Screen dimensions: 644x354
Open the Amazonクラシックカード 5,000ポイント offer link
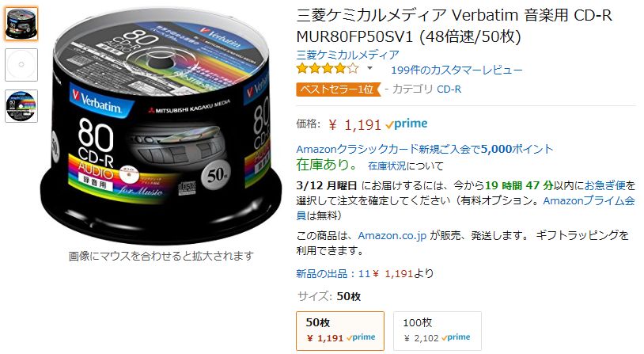[425, 149]
